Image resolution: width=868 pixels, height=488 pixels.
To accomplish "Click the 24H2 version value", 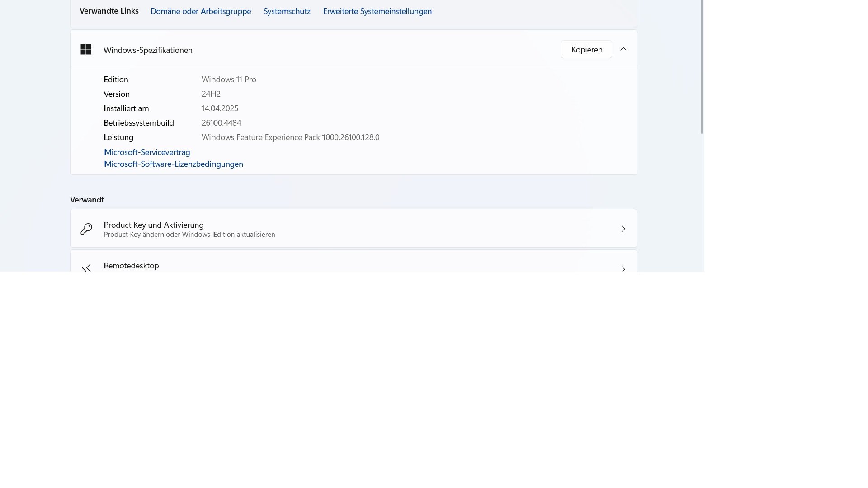I will (211, 94).
